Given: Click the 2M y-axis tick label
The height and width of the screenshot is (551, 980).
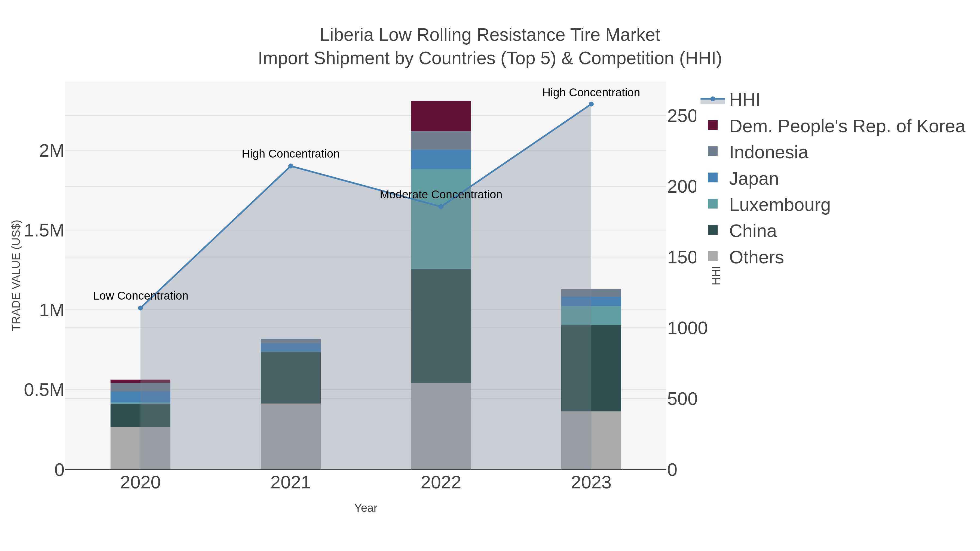Looking at the screenshot, I should (x=52, y=151).
